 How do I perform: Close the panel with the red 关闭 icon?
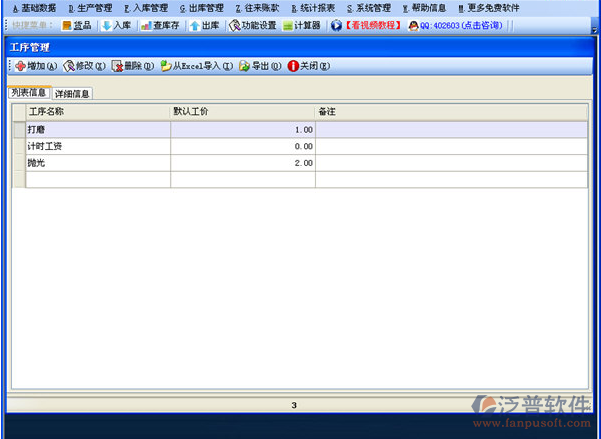[293, 66]
